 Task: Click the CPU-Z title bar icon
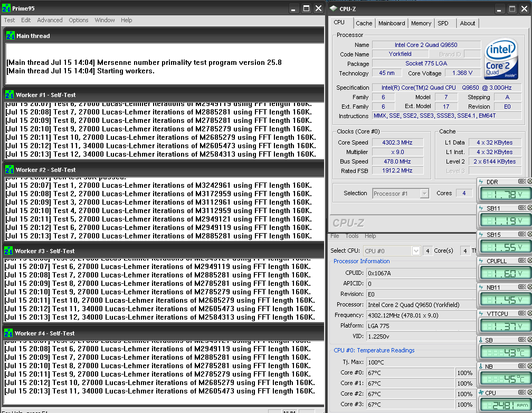(334, 8)
